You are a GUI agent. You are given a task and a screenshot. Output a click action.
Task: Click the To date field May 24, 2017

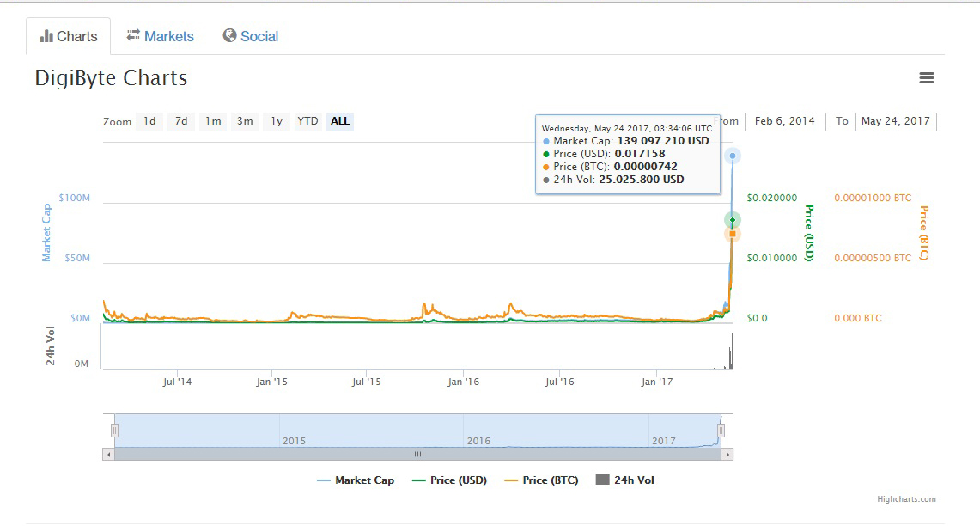tap(896, 121)
